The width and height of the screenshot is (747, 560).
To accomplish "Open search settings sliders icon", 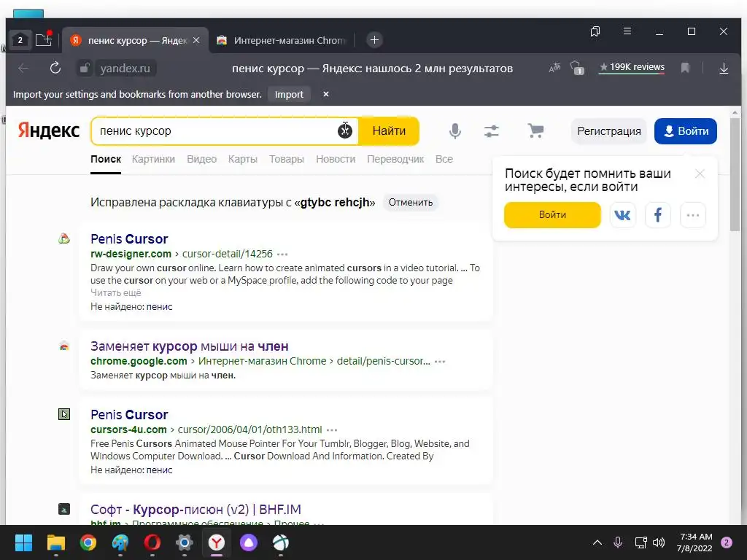I will (x=492, y=131).
